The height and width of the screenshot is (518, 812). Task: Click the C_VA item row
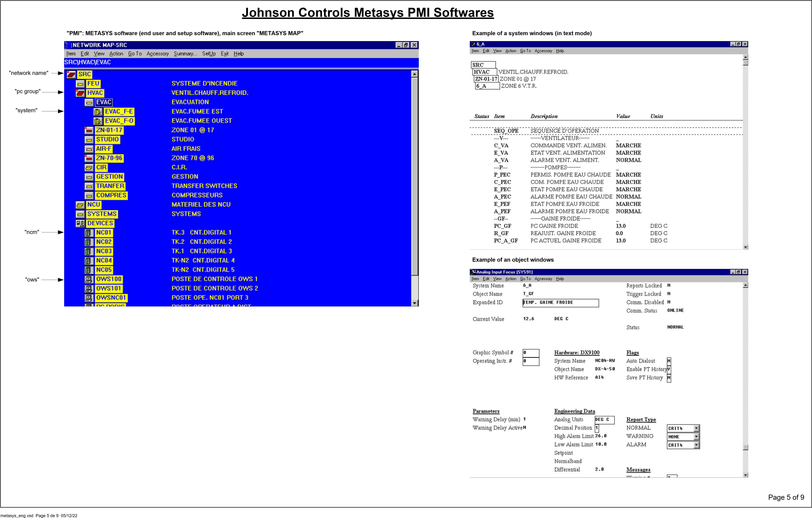pos(567,146)
